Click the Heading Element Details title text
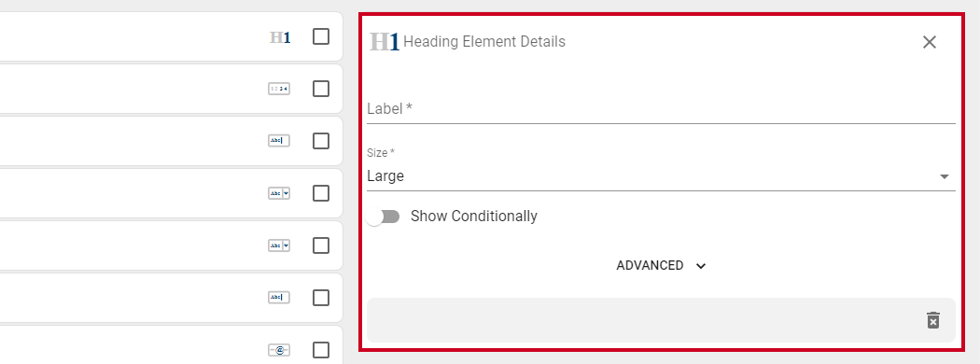 (x=484, y=42)
